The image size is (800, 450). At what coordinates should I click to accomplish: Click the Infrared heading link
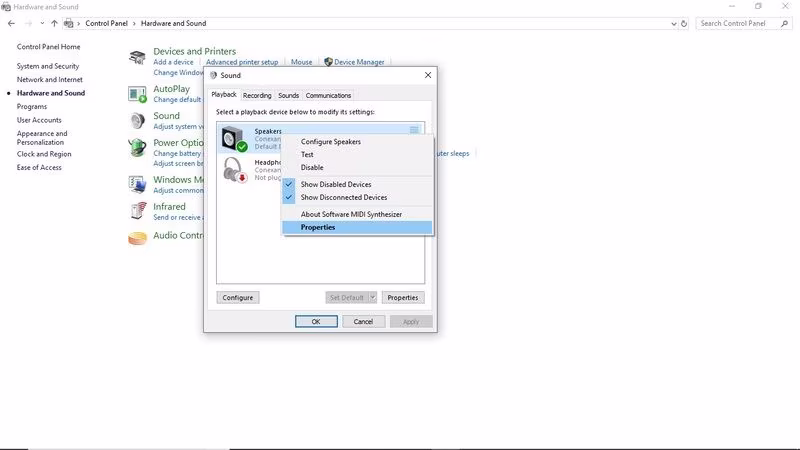coord(169,207)
